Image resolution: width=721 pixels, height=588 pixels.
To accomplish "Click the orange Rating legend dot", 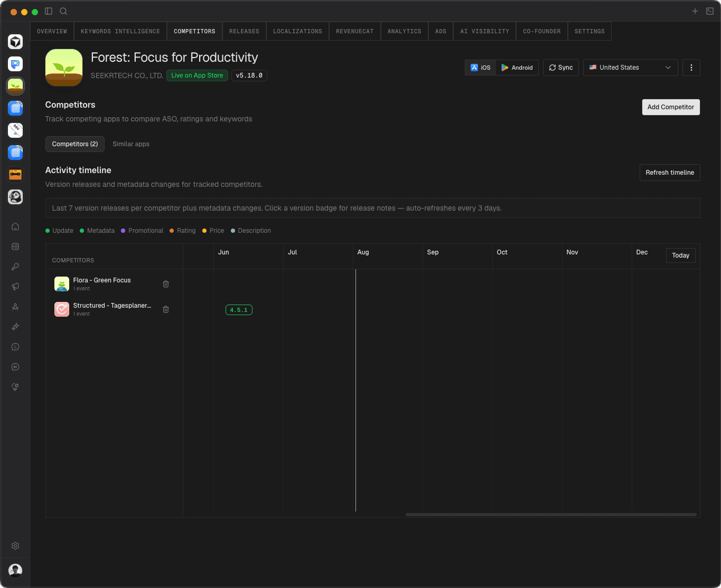I will coord(172,231).
